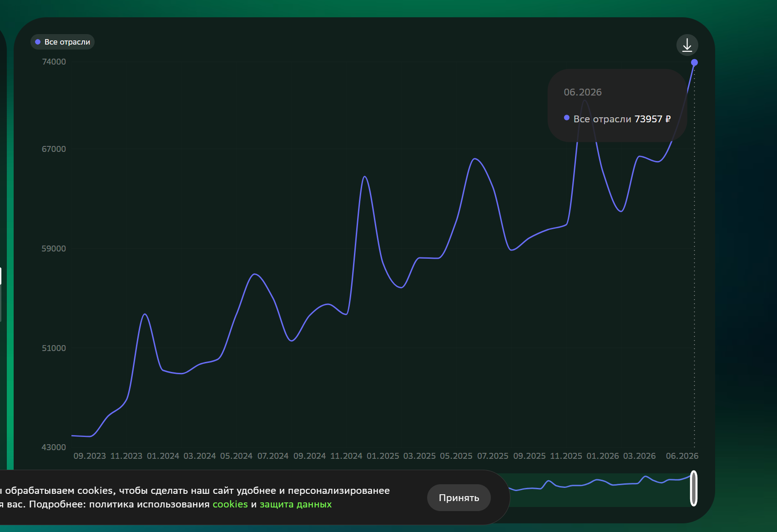
Task: Open the «защита данных» link
Action: pyautogui.click(x=296, y=504)
